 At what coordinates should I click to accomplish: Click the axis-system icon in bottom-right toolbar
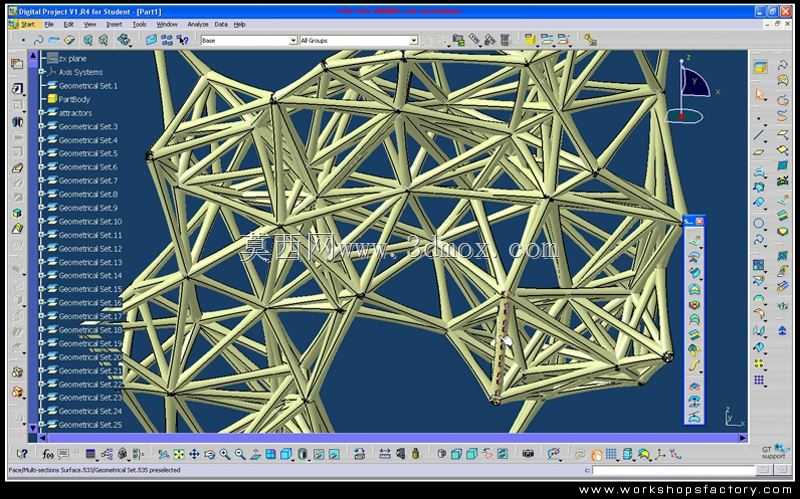[661, 453]
